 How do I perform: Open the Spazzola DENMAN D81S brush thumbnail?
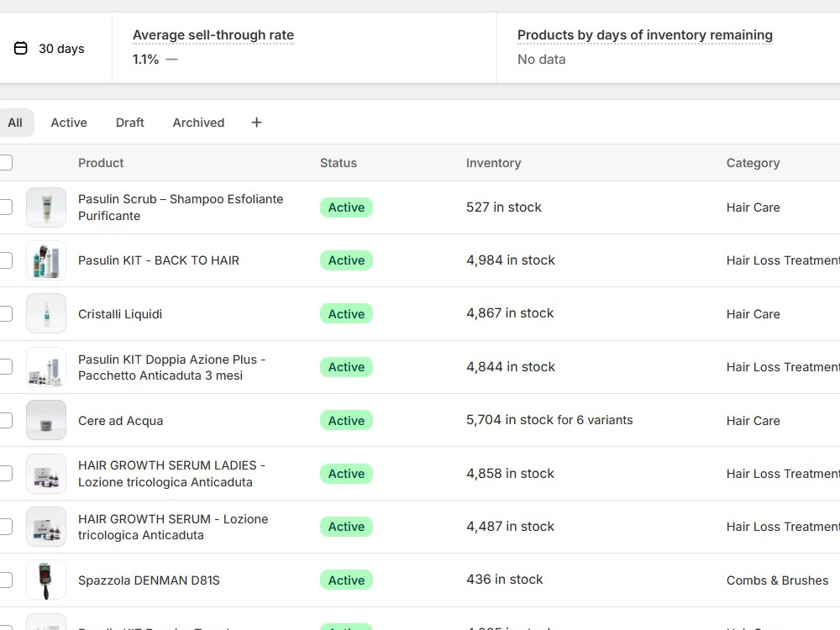(46, 580)
